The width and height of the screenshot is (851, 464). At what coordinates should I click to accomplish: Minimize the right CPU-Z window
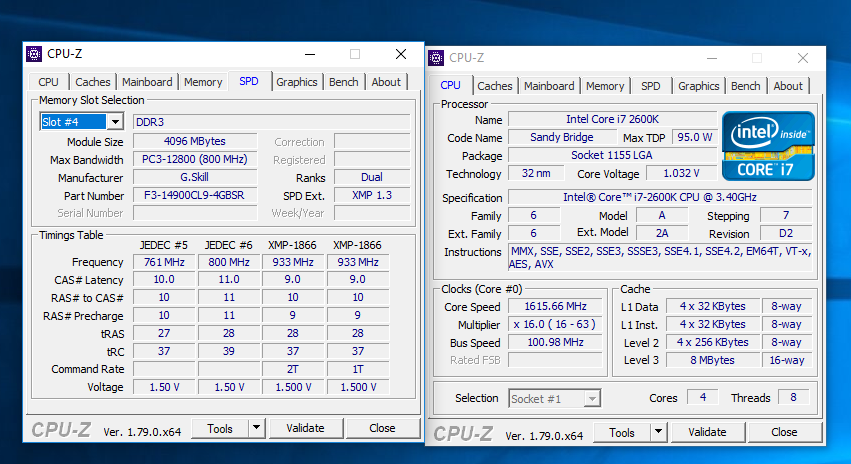click(712, 58)
